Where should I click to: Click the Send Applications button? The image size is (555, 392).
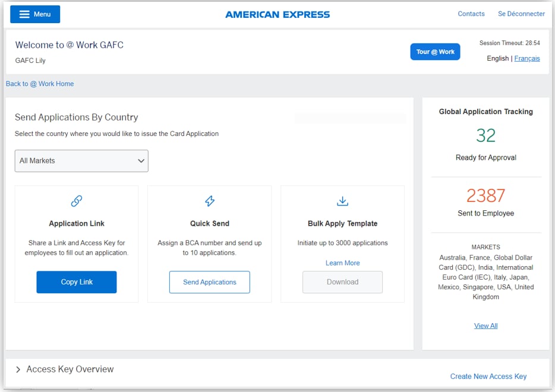209,282
